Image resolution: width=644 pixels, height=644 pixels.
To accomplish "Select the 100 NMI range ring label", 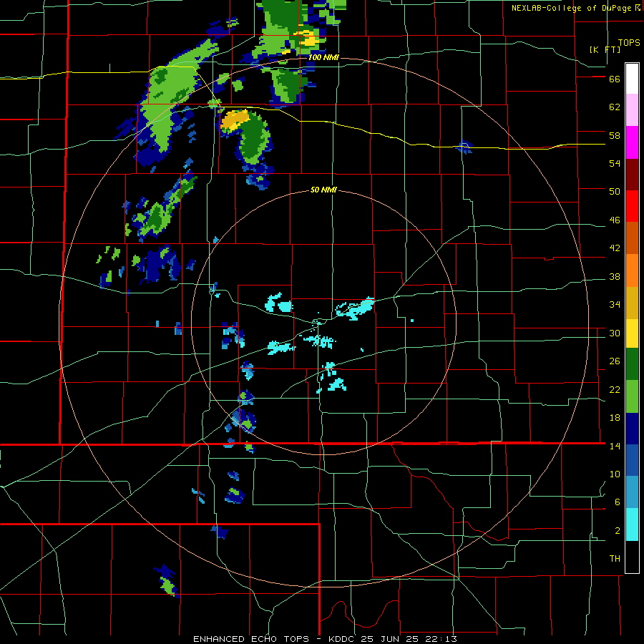I will pos(323,57).
